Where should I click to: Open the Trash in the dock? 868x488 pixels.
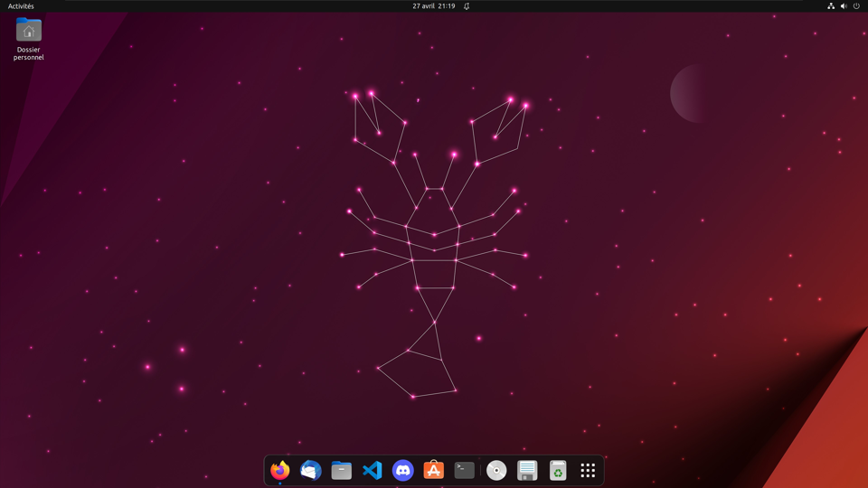click(558, 470)
